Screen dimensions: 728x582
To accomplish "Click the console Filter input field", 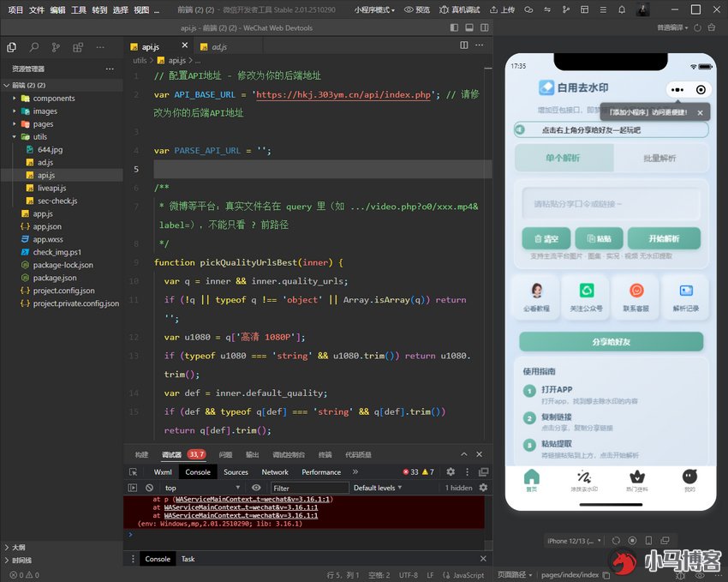I will 309,488.
